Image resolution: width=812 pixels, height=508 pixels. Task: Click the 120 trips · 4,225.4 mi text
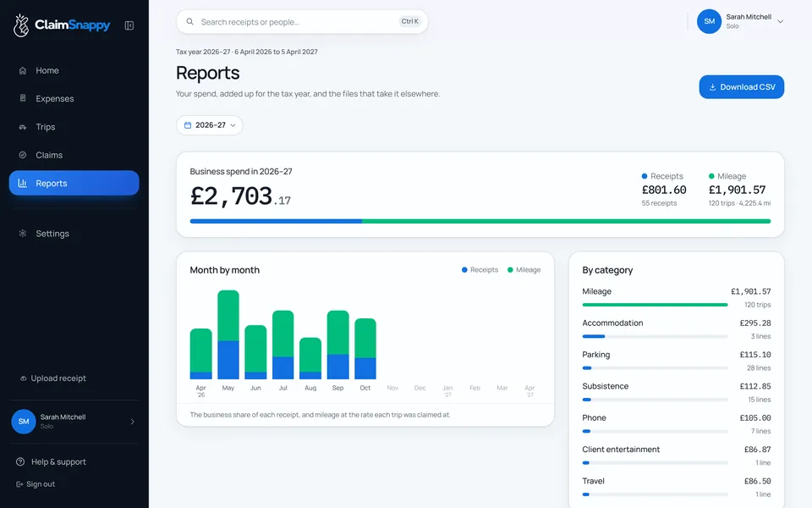pyautogui.click(x=739, y=203)
